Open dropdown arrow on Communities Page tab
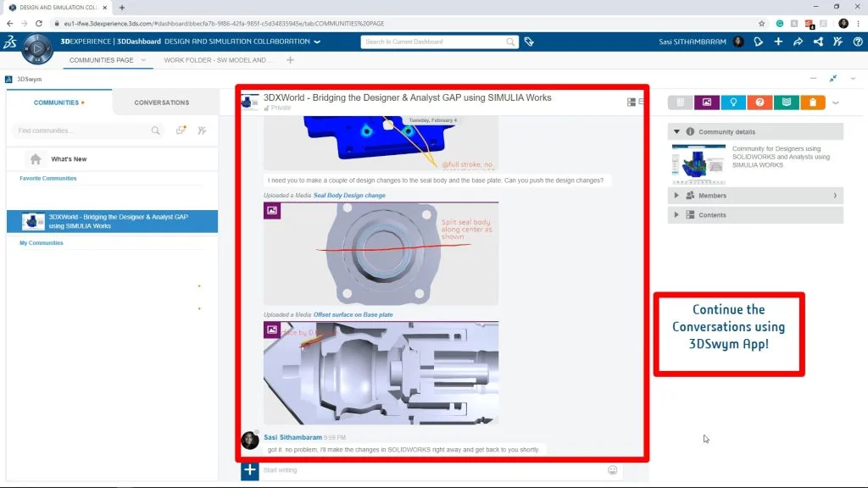Image resolution: width=868 pixels, height=488 pixels. pos(142,60)
